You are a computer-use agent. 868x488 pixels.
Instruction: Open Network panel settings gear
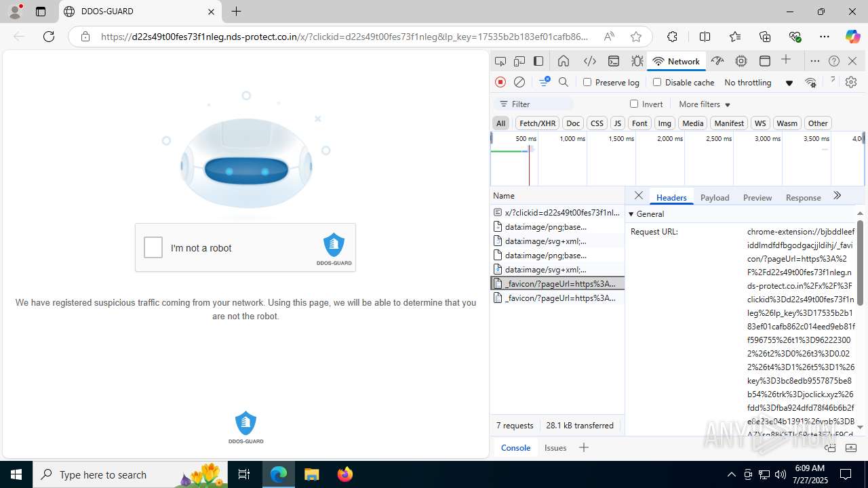851,82
